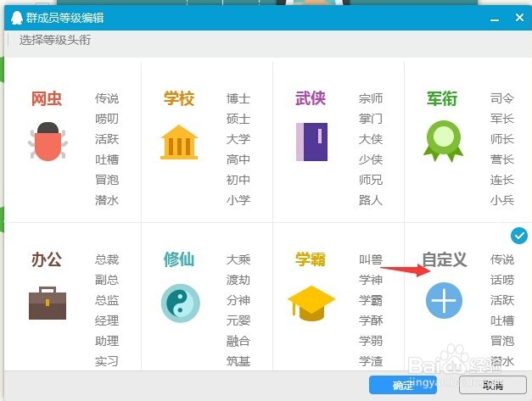Click 大侠 title under 武侠
532x401 pixels.
[371, 139]
